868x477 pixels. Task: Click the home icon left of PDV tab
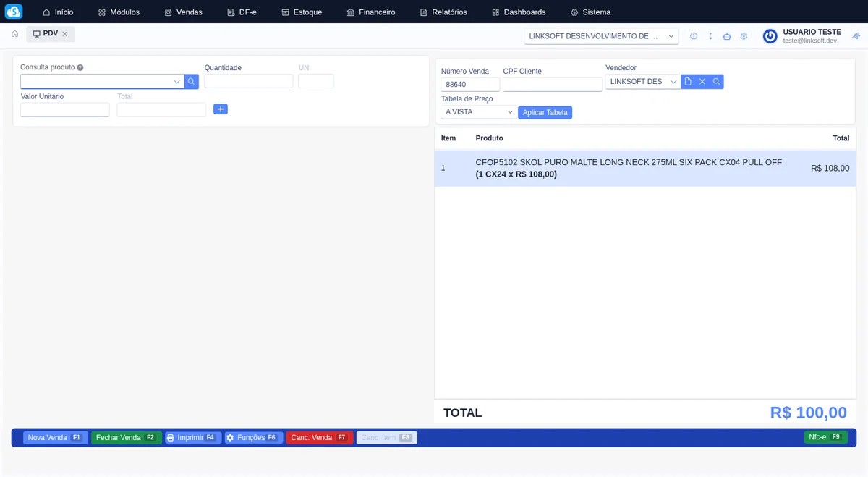coord(14,34)
